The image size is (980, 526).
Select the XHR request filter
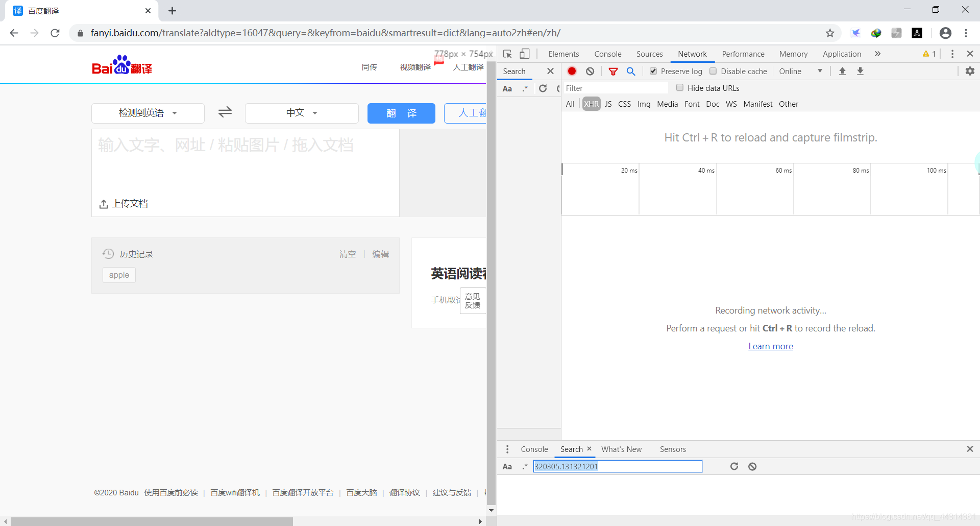[591, 104]
